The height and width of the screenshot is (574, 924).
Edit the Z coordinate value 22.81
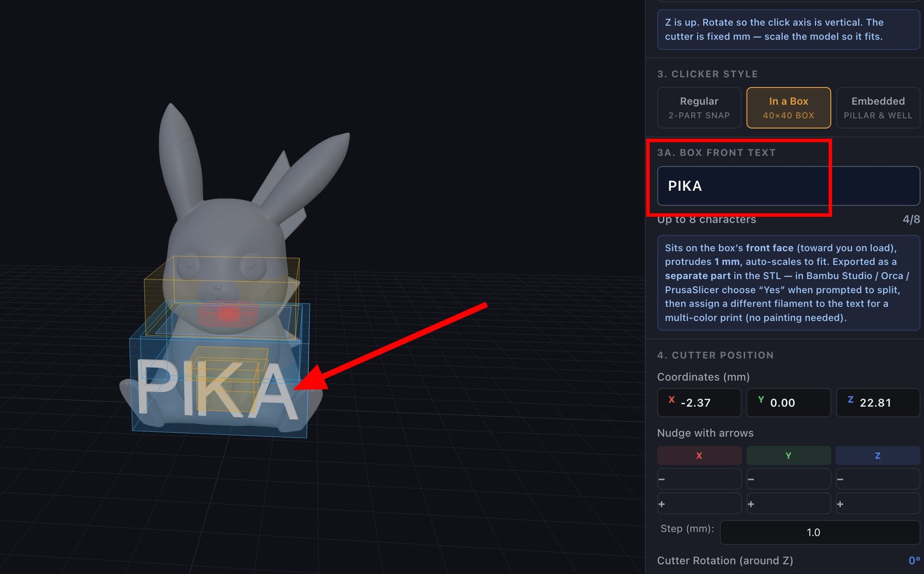[878, 403]
